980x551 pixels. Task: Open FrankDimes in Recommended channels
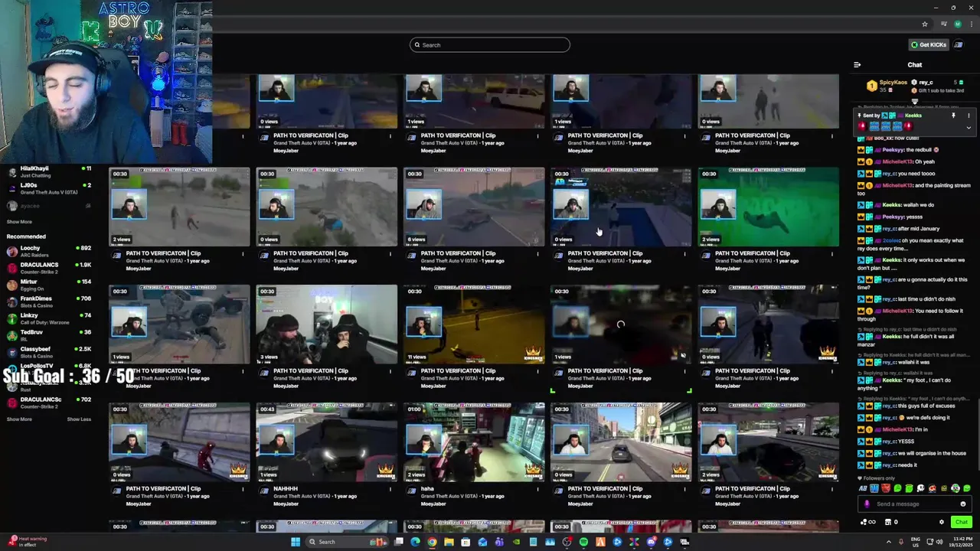pyautogui.click(x=47, y=302)
